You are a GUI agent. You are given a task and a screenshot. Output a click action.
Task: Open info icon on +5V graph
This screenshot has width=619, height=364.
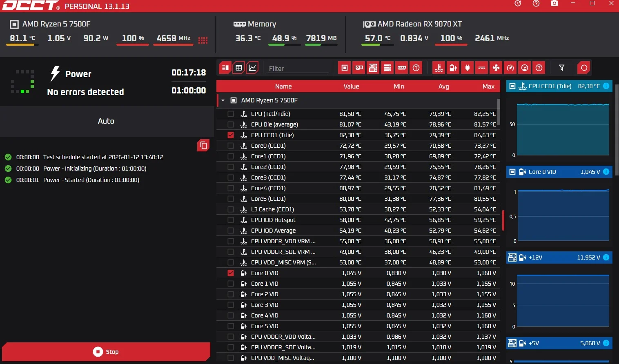pos(606,343)
